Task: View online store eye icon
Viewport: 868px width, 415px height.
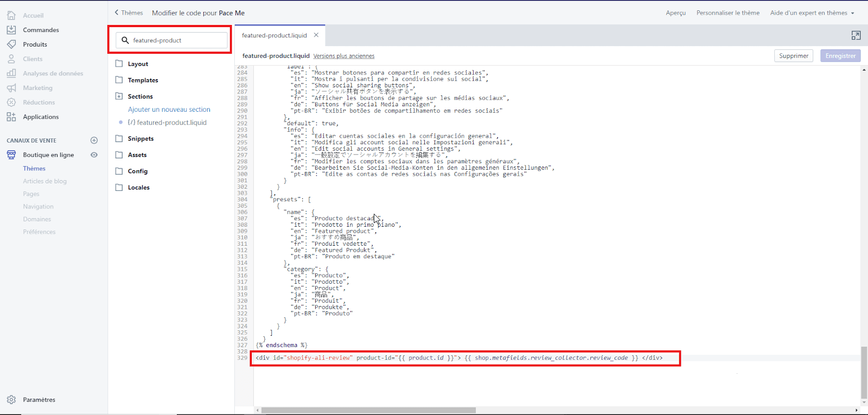Action: point(94,155)
